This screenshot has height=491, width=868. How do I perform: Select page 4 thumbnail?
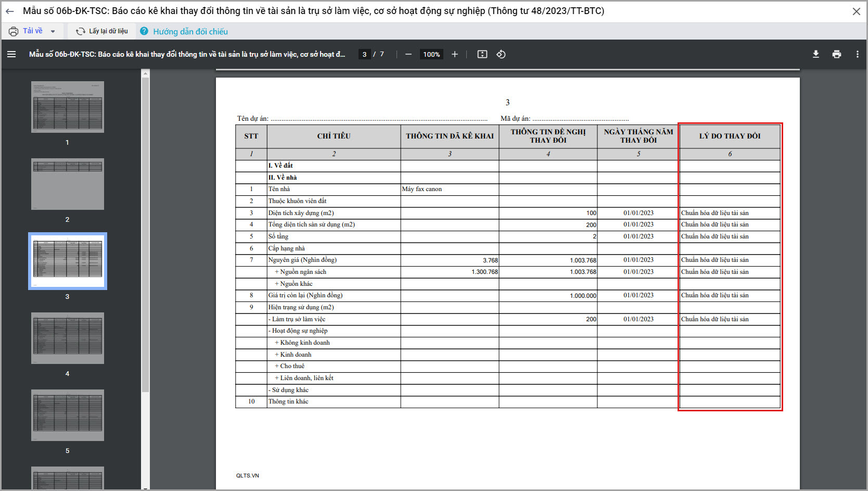click(x=68, y=338)
